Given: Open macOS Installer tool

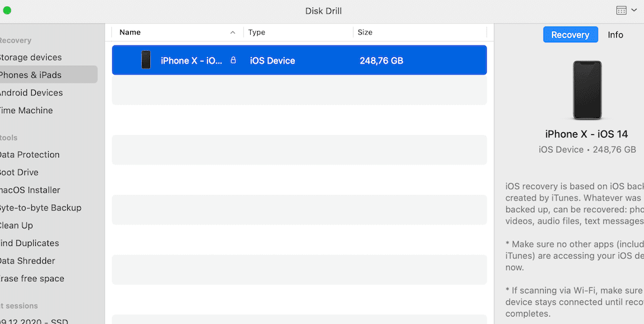Looking at the screenshot, I should [x=29, y=190].
